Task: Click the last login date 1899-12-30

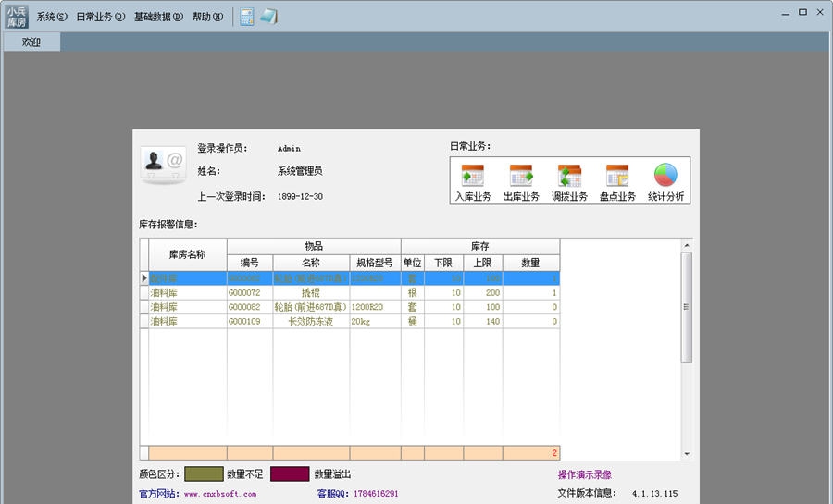Action: [x=300, y=196]
